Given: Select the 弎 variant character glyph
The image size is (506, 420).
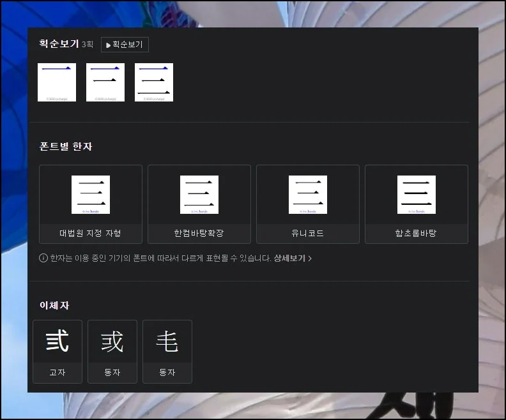Looking at the screenshot, I should 57,341.
